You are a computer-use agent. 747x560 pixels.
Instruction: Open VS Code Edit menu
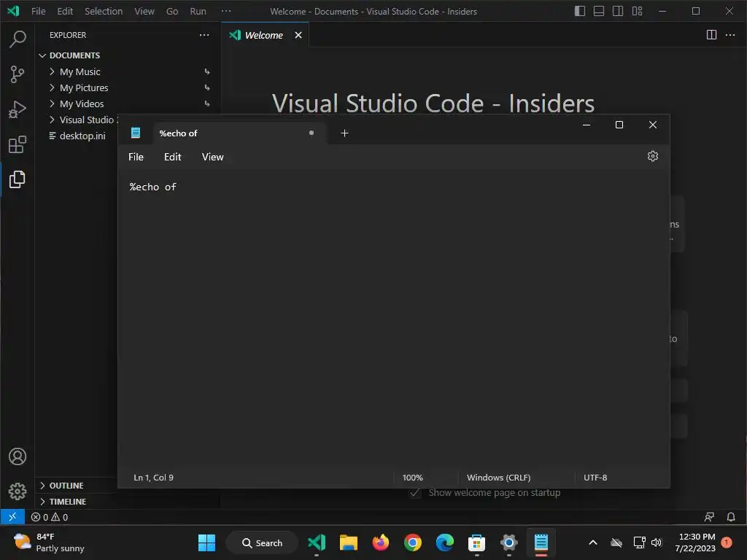click(65, 11)
